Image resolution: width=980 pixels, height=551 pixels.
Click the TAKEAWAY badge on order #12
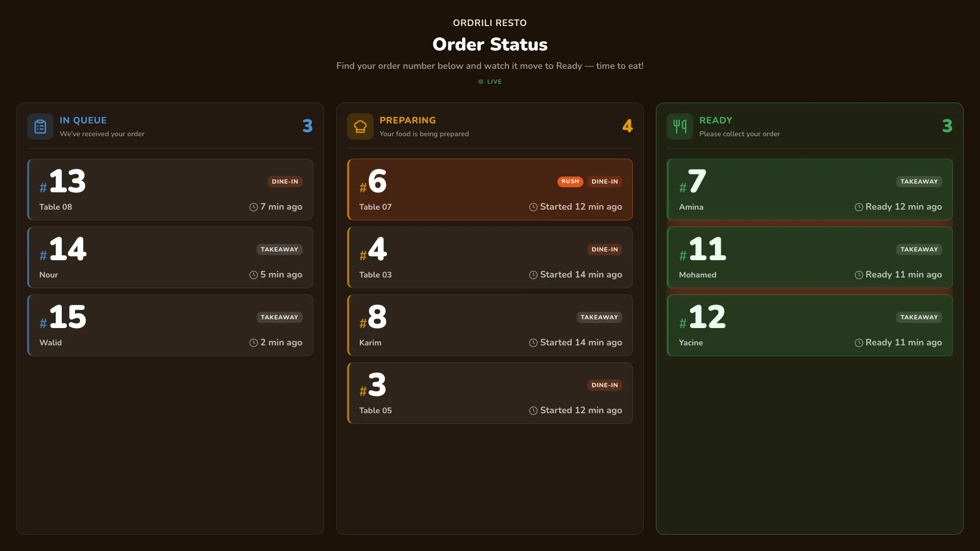point(919,317)
